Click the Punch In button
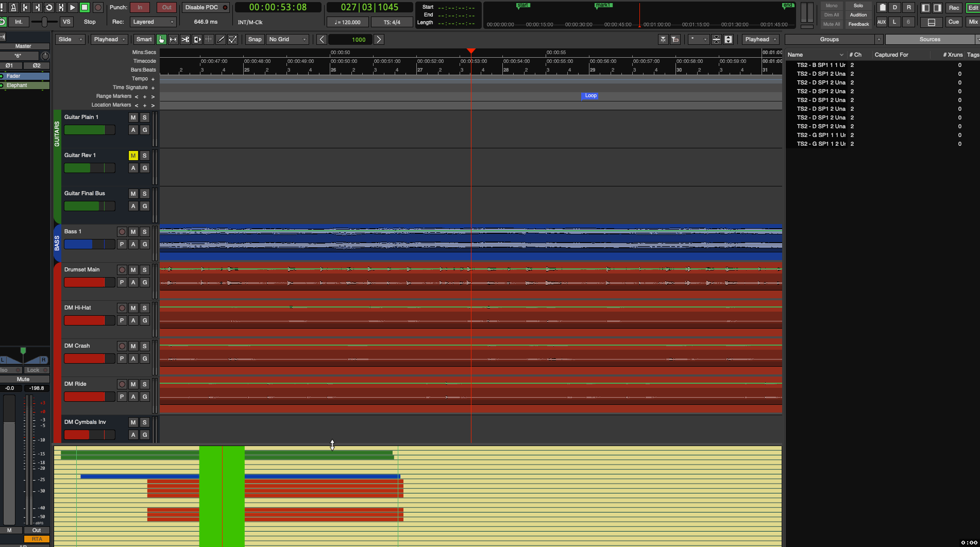Image resolution: width=980 pixels, height=547 pixels. click(x=140, y=7)
